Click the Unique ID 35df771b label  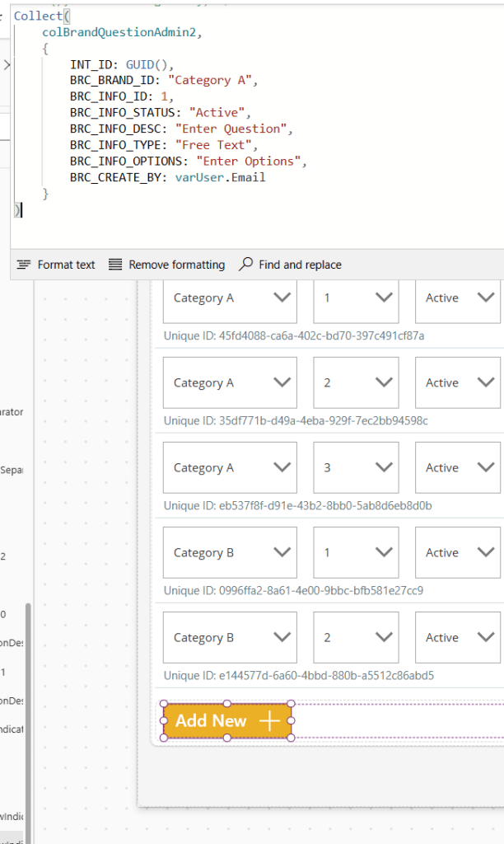[296, 421]
